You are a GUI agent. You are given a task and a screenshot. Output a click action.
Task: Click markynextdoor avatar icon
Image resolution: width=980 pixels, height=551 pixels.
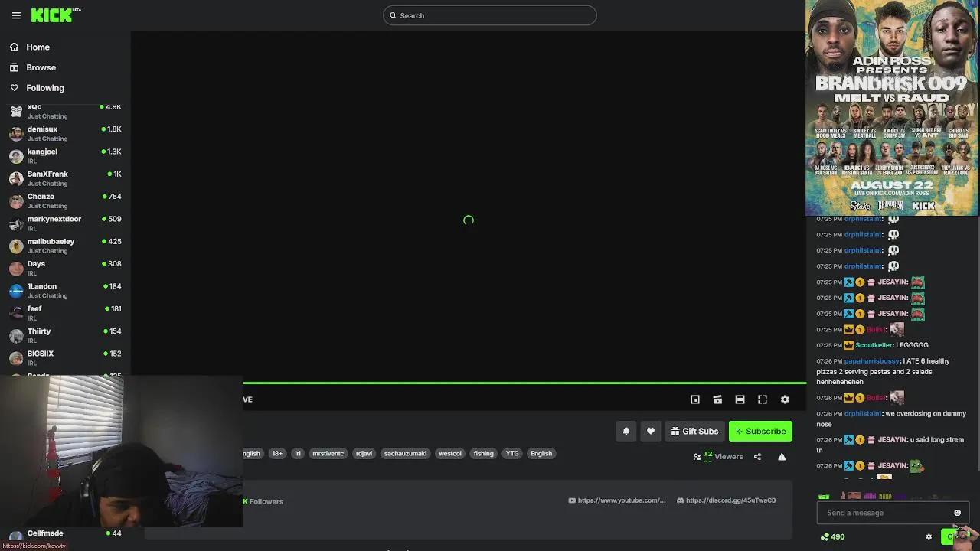pyautogui.click(x=16, y=223)
